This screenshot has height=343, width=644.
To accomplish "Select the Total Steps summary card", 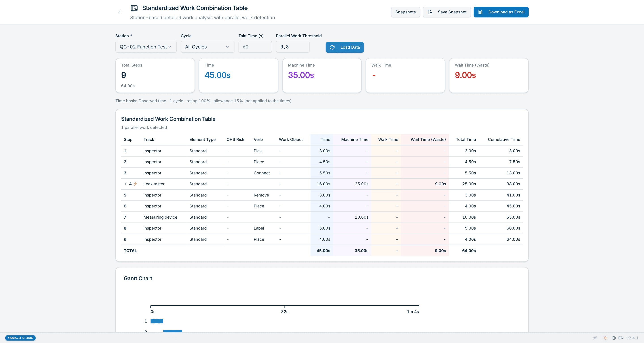I will [155, 76].
